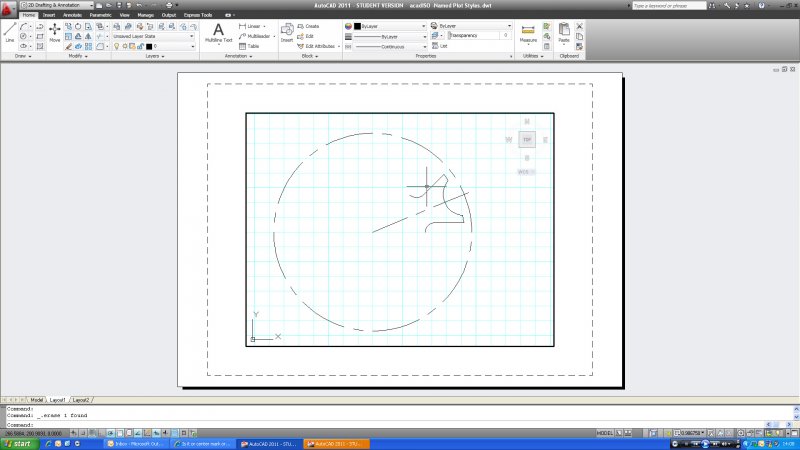Select the Line drawing tool

coord(10,31)
